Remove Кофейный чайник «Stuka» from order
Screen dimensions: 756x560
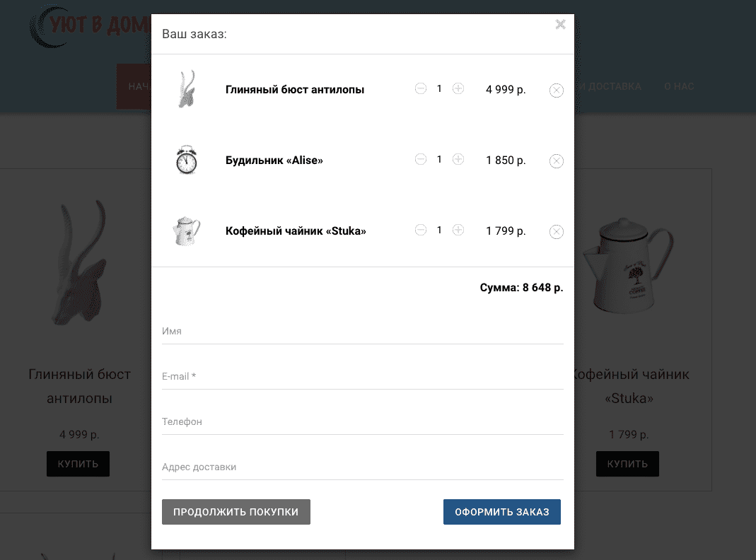[x=557, y=232]
